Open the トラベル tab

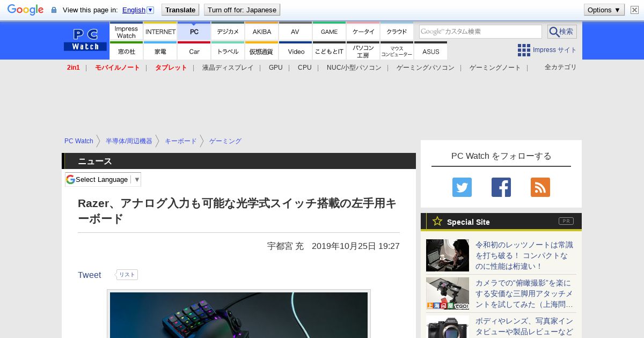coord(228,51)
